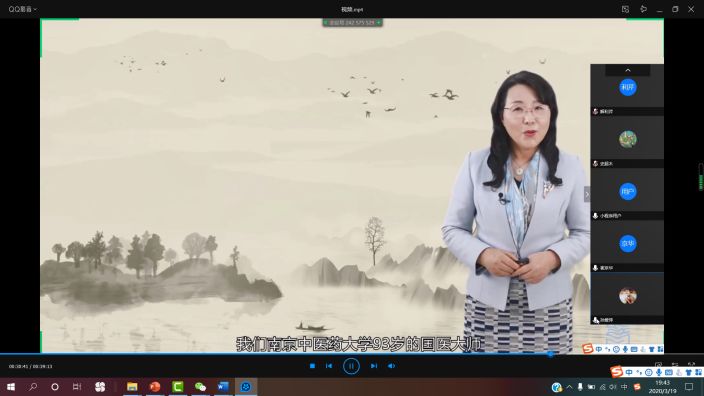Skip to the previous video
704x396 pixels.
(x=329, y=366)
